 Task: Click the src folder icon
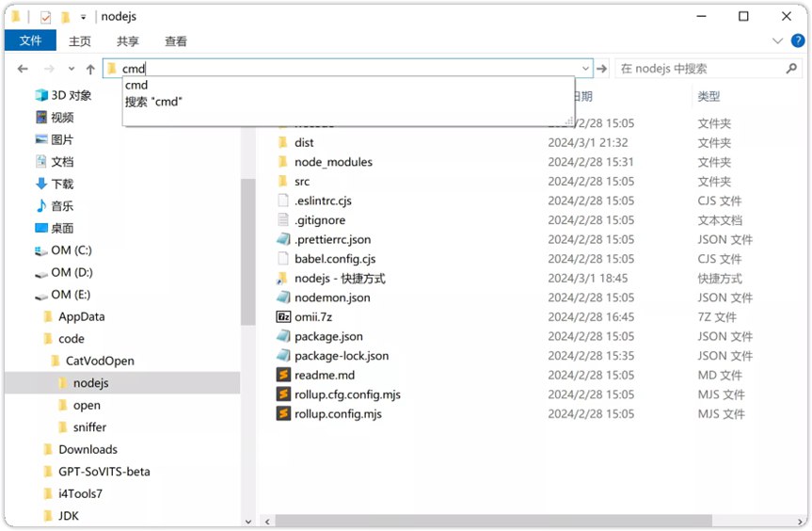click(x=283, y=182)
